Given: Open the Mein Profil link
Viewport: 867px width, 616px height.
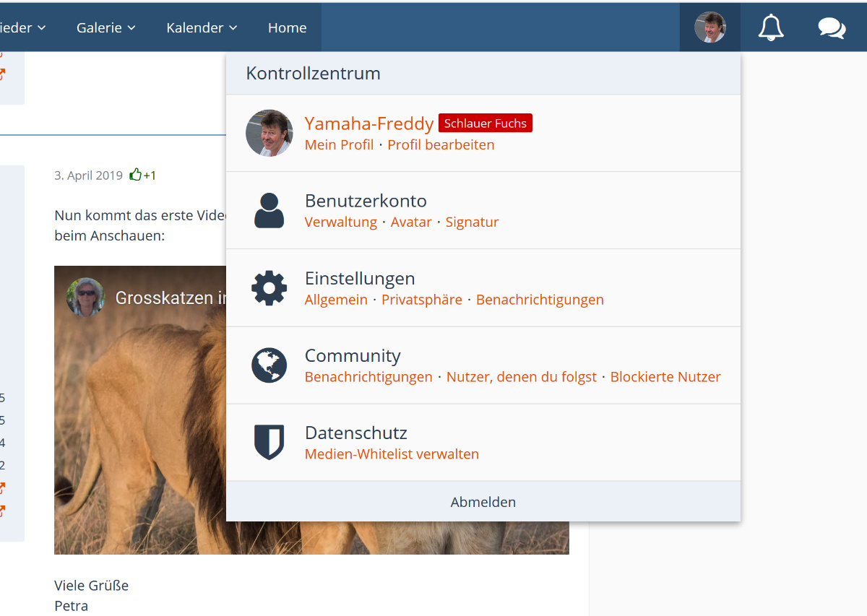Looking at the screenshot, I should pyautogui.click(x=339, y=144).
